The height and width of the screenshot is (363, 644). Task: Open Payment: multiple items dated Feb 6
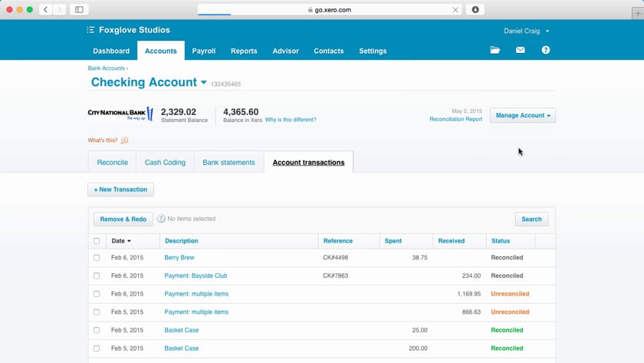pos(196,294)
